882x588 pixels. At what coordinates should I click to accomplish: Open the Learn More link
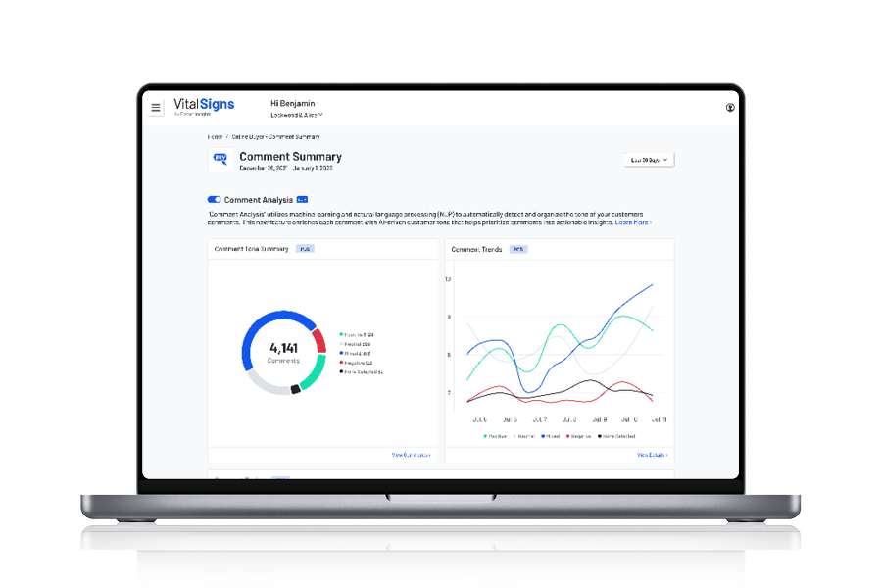(x=633, y=222)
